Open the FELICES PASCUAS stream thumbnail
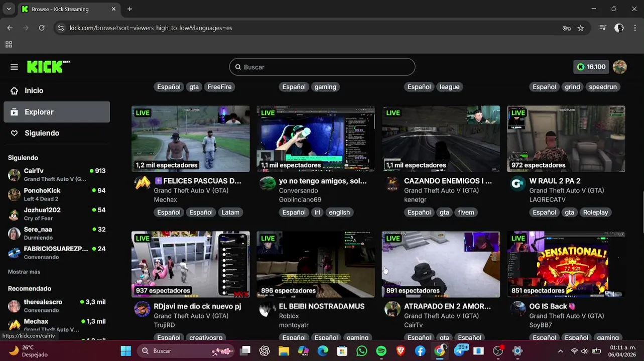 [191, 138]
